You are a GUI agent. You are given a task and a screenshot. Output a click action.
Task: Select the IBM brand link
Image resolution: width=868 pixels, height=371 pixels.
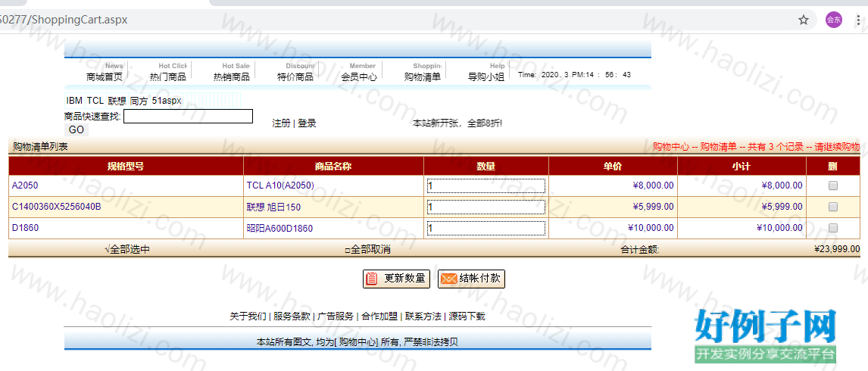coord(74,101)
